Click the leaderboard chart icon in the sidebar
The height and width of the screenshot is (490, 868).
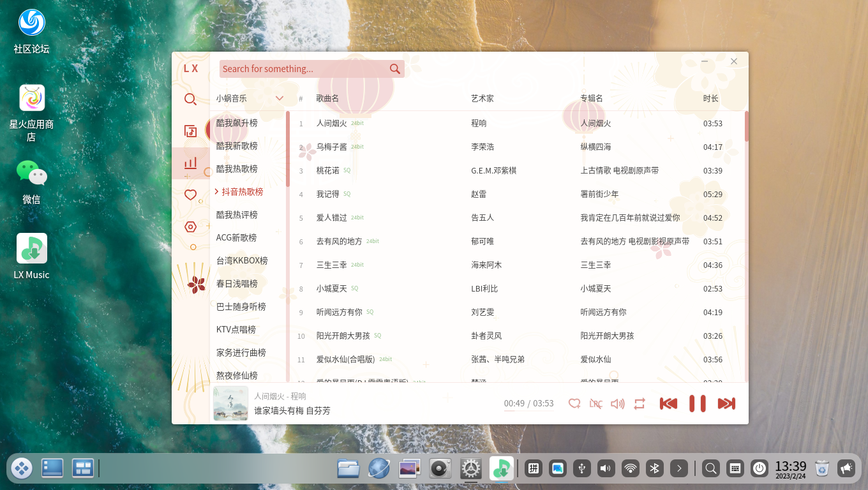click(190, 163)
